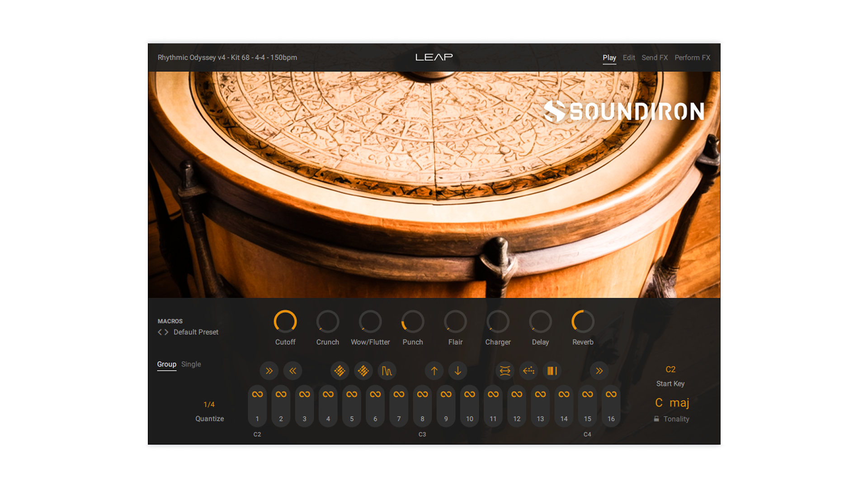This screenshot has height=488, width=868.
Task: Click the double-left-chevron icon above pad 2
Action: click(292, 371)
